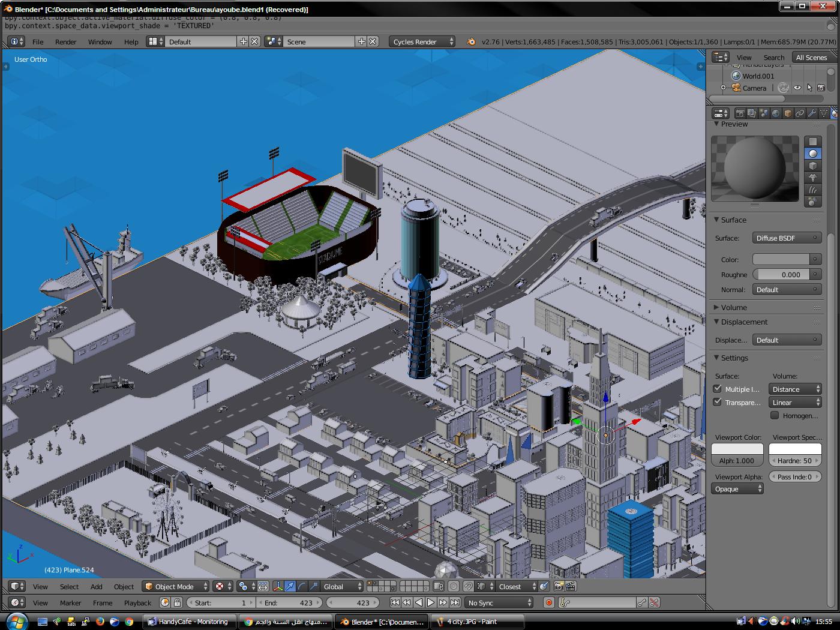Click the Object constraints chain tab

point(800,113)
